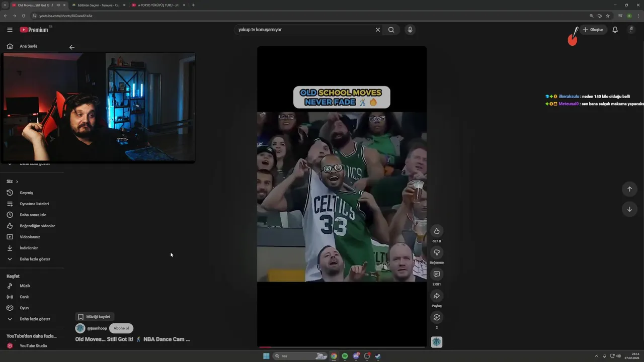Open the comments panel (2.081)
644x362 pixels.
coord(437,275)
